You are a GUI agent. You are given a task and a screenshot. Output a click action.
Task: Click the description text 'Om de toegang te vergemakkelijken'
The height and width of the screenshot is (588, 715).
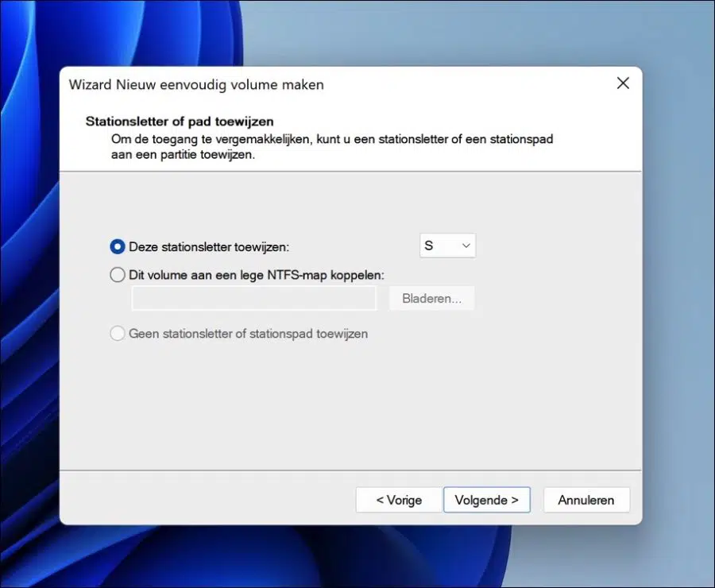[x=211, y=139]
